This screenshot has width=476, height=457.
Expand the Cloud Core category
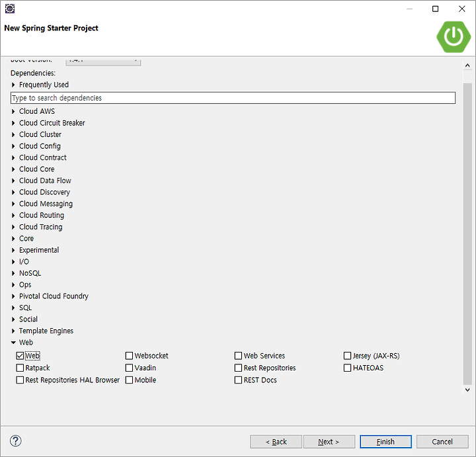click(13, 169)
